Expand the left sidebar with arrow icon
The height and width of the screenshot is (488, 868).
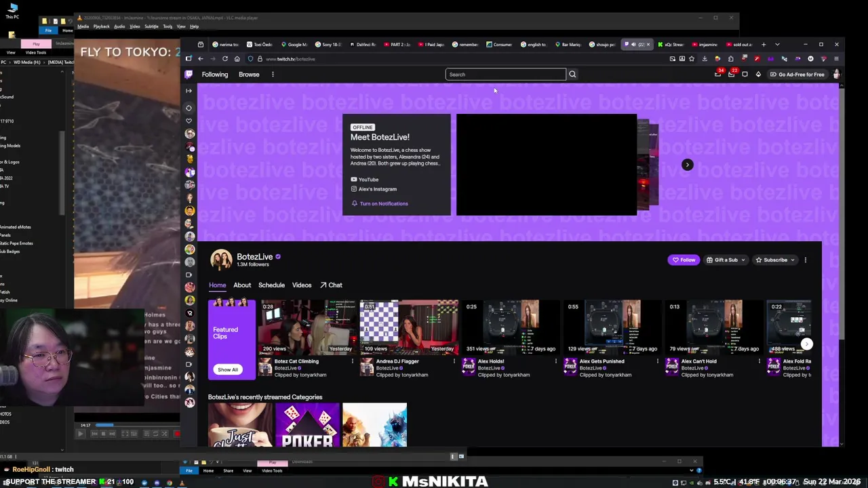pyautogui.click(x=189, y=91)
